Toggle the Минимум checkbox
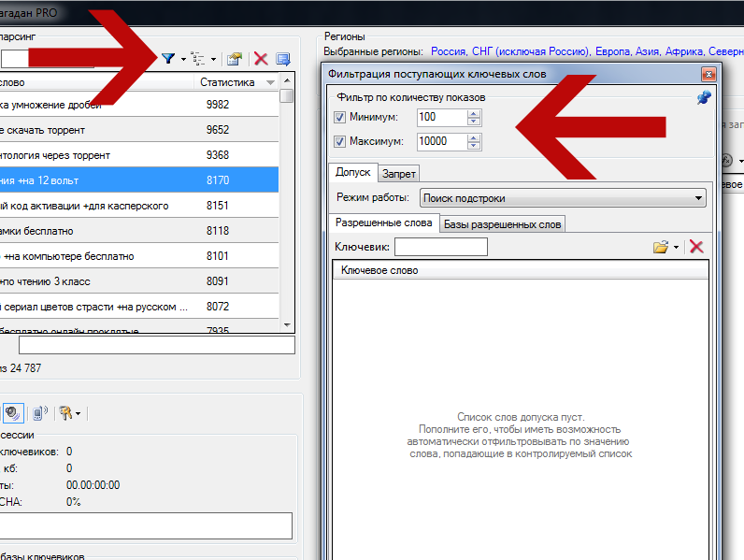The width and height of the screenshot is (744, 560). (x=339, y=117)
